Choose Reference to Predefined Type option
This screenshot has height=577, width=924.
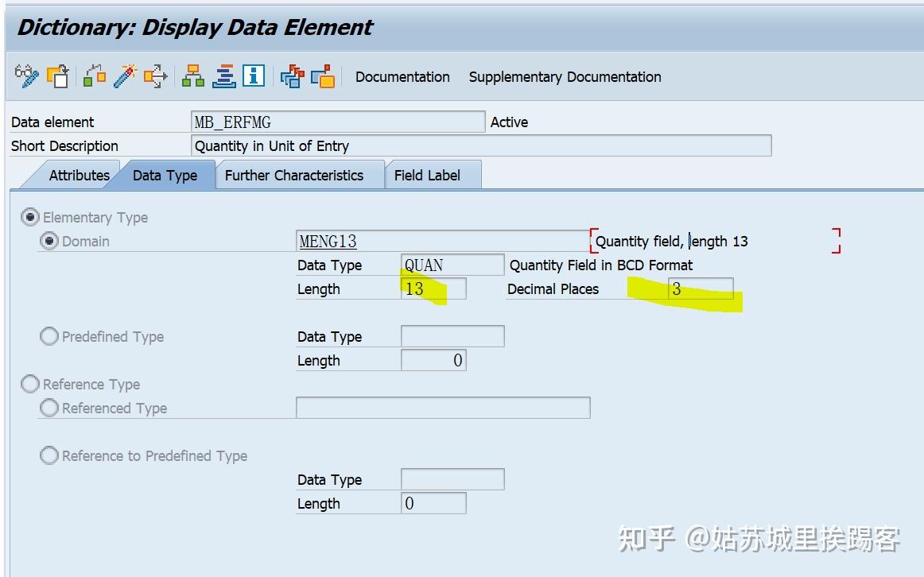[x=49, y=455]
